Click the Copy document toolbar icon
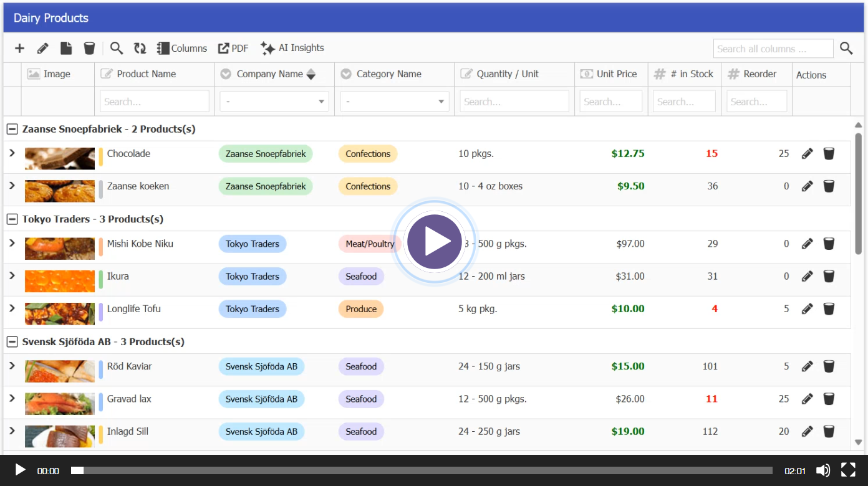Image resolution: width=868 pixels, height=486 pixels. pos(66,48)
